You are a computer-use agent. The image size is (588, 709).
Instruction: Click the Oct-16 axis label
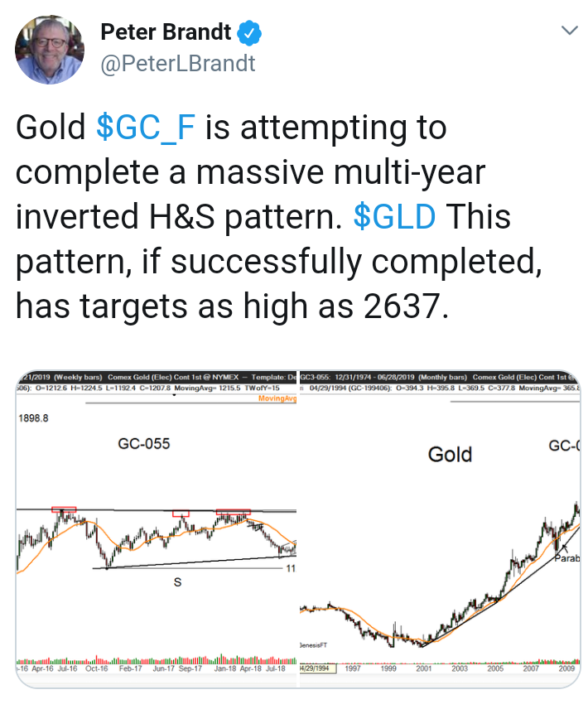(x=97, y=668)
